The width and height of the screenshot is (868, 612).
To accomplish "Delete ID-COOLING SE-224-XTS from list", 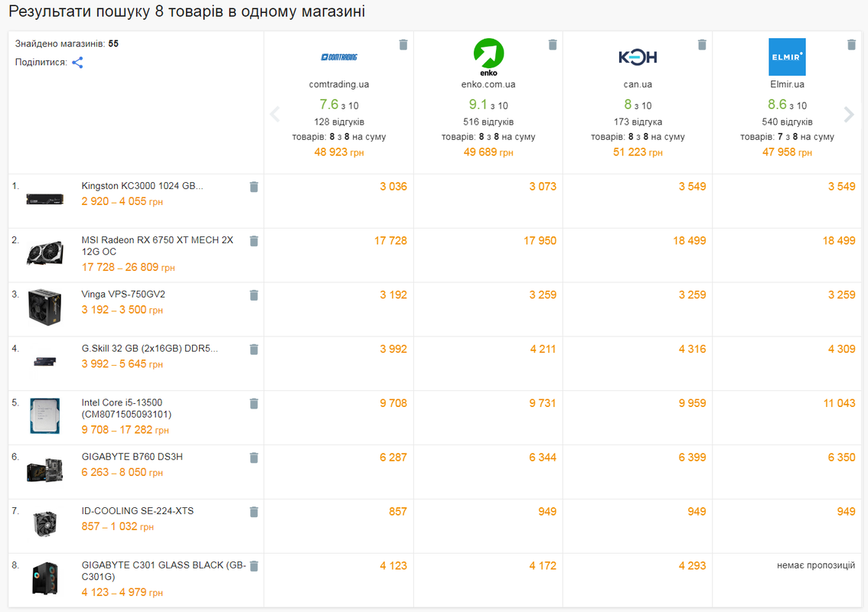I will tap(254, 512).
